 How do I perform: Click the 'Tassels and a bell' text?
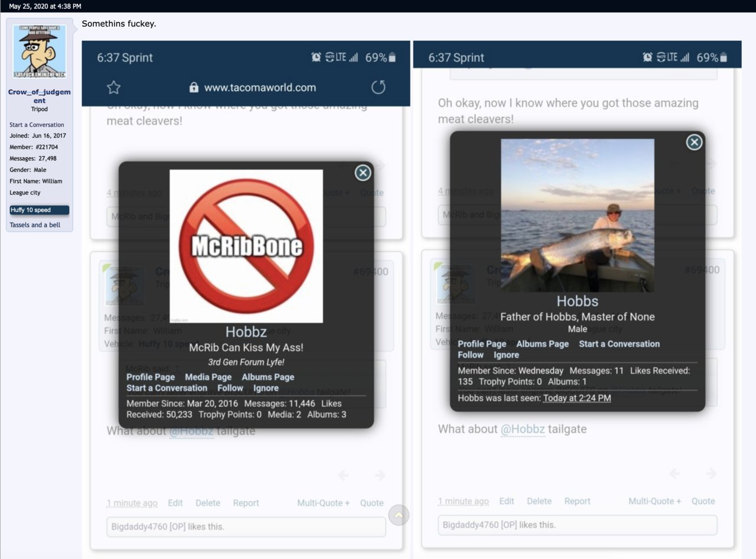click(35, 225)
